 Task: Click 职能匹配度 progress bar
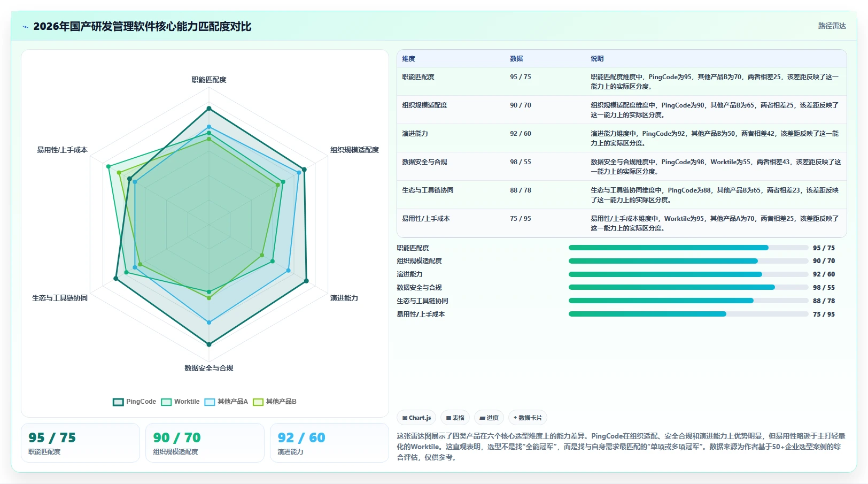click(x=688, y=248)
